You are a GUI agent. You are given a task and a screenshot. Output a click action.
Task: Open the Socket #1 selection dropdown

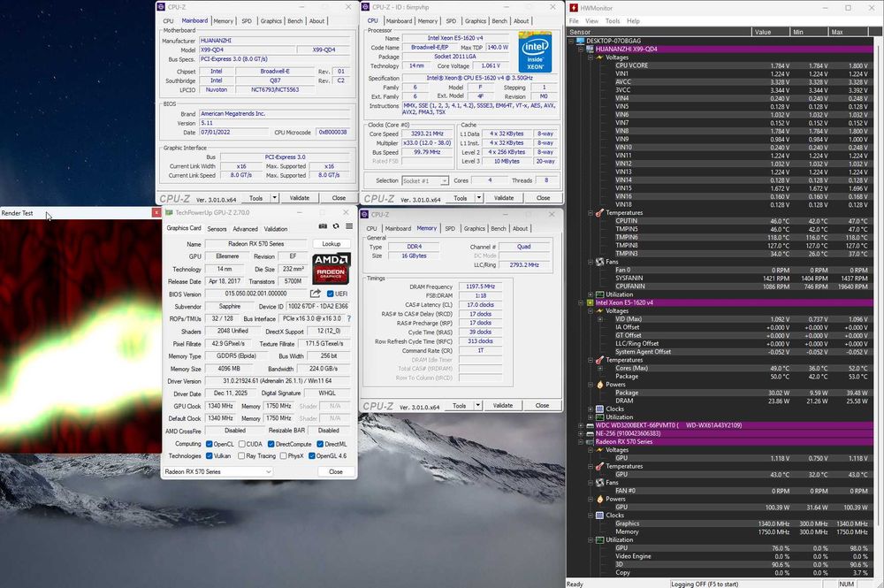coord(425,181)
